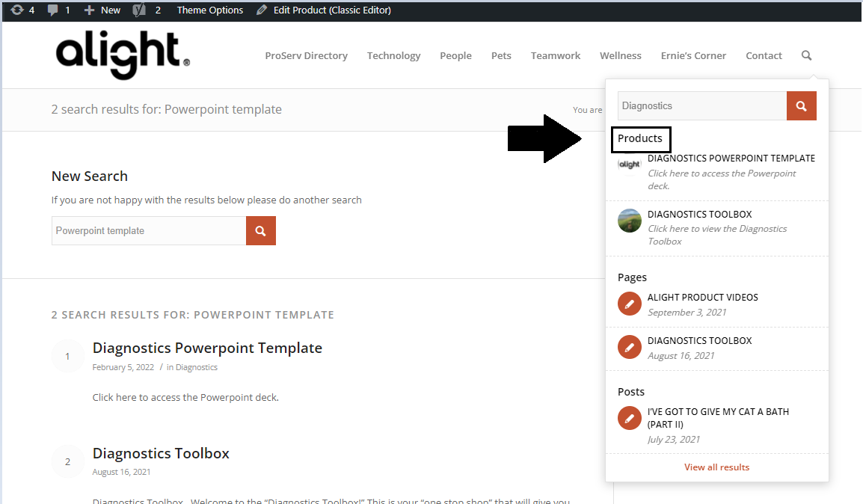Click the '2 search results for: Powerpoint template' title

(x=166, y=109)
